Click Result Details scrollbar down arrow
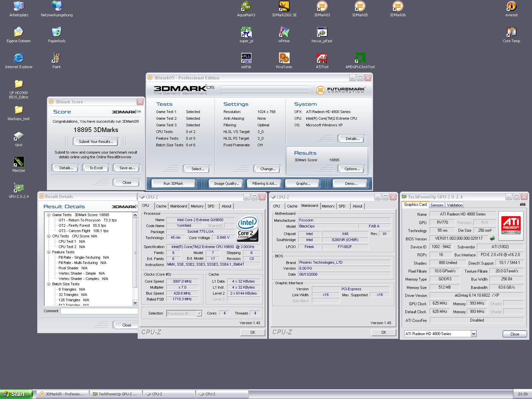This screenshot has height=399, width=532. [135, 303]
